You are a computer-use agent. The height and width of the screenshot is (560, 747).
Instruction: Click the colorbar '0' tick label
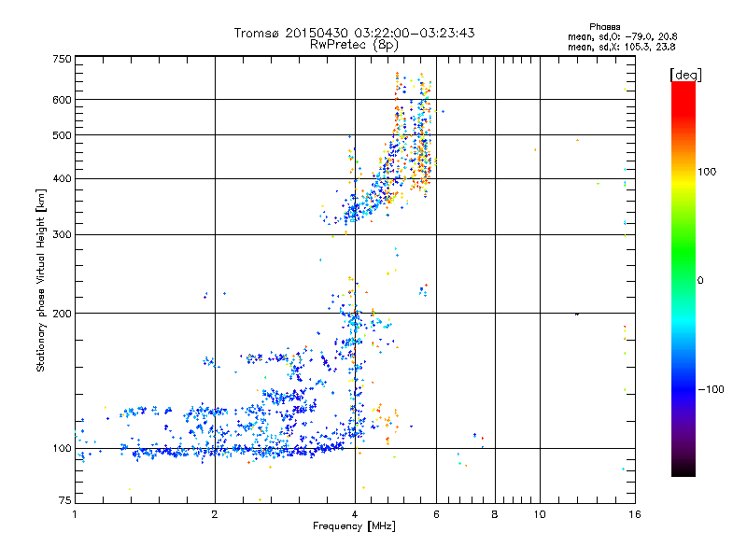tap(700, 281)
